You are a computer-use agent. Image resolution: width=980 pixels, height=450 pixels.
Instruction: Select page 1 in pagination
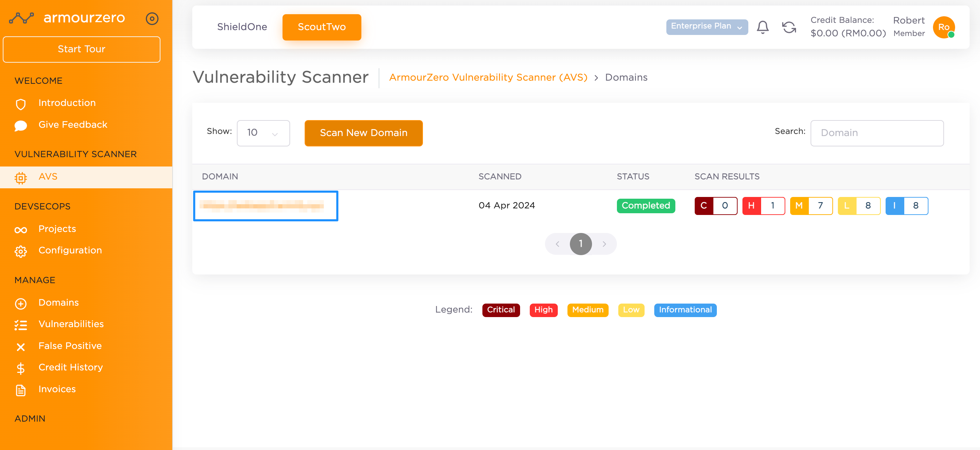point(581,244)
